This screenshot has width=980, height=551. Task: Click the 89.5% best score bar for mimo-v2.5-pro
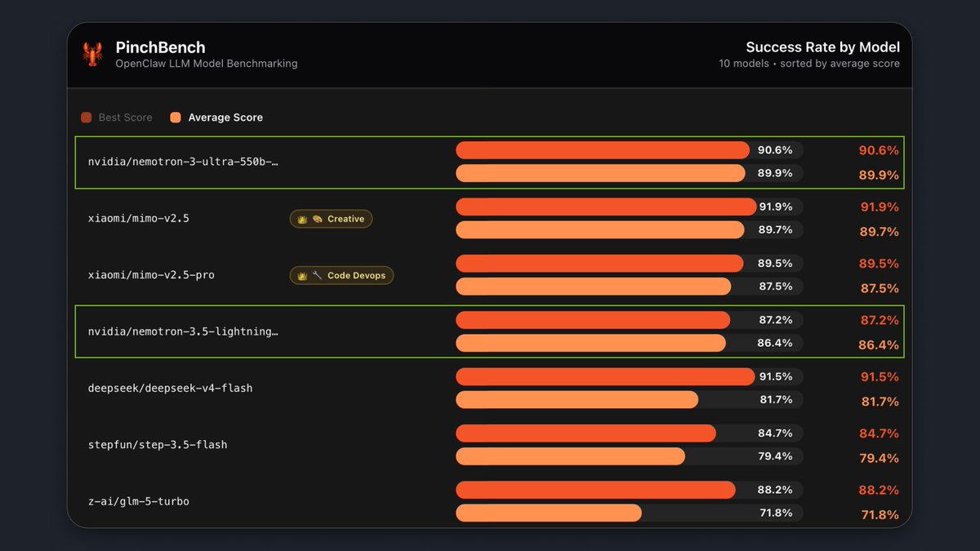599,263
